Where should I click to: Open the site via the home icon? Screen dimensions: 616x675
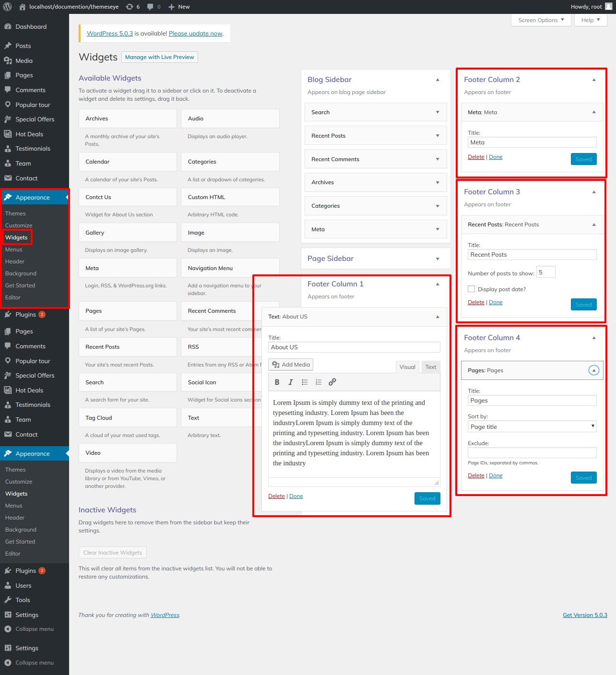[22, 7]
